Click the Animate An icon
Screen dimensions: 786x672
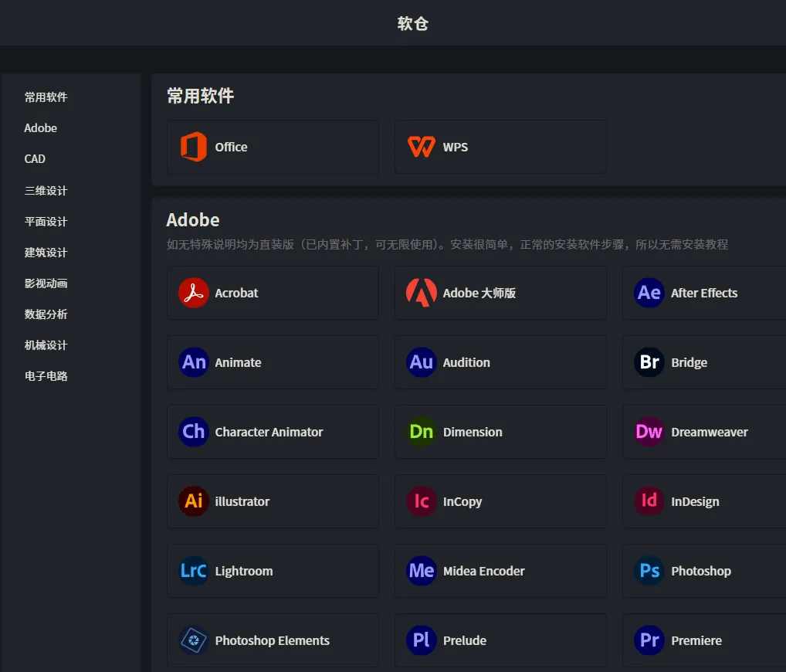[194, 362]
